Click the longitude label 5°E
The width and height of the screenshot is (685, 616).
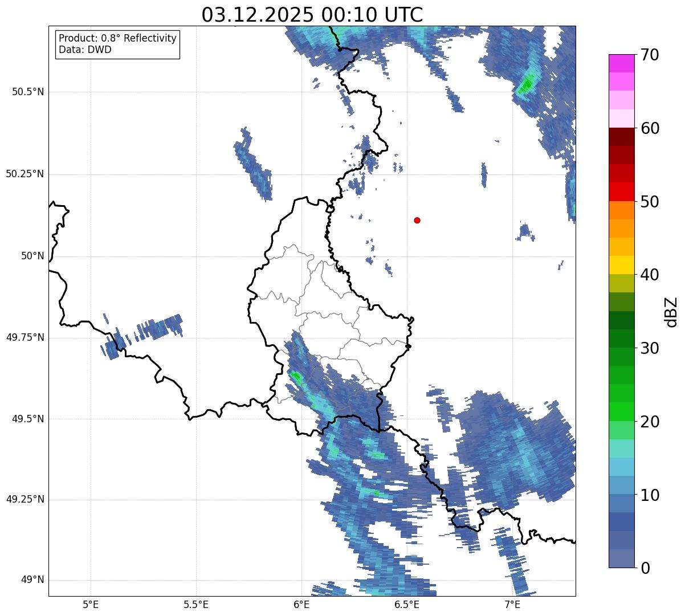(x=91, y=604)
